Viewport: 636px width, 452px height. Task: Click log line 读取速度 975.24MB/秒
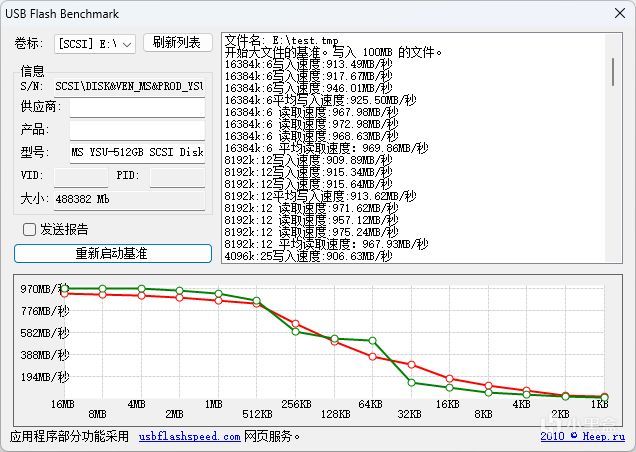(312, 232)
